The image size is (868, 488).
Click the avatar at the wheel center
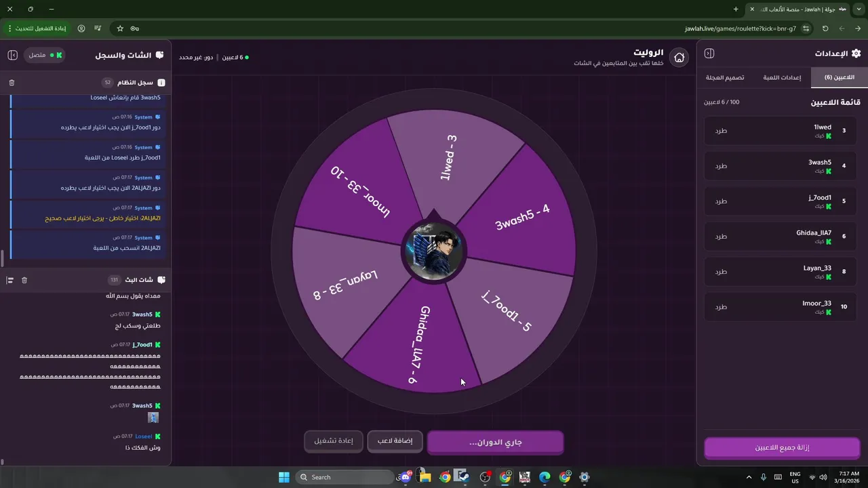point(434,251)
